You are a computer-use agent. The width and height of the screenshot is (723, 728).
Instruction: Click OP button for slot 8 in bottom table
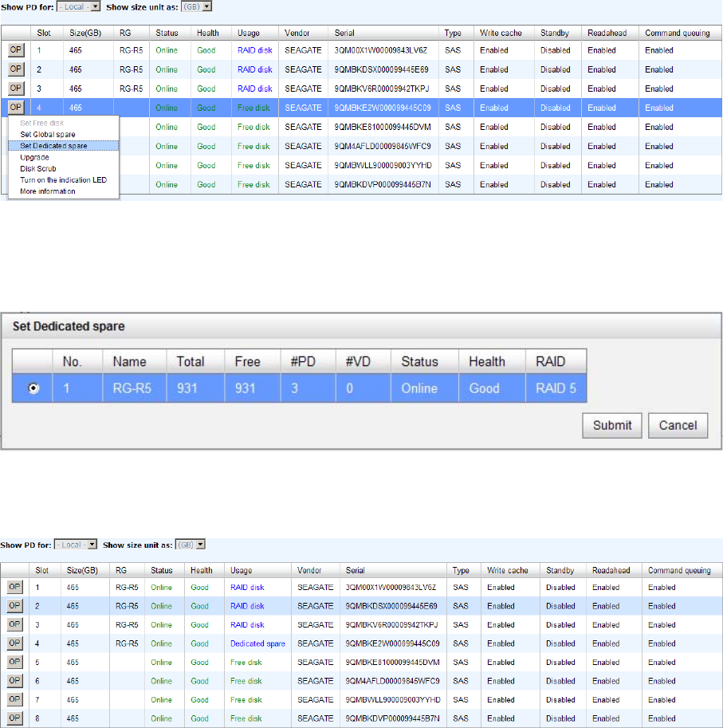[x=16, y=718]
